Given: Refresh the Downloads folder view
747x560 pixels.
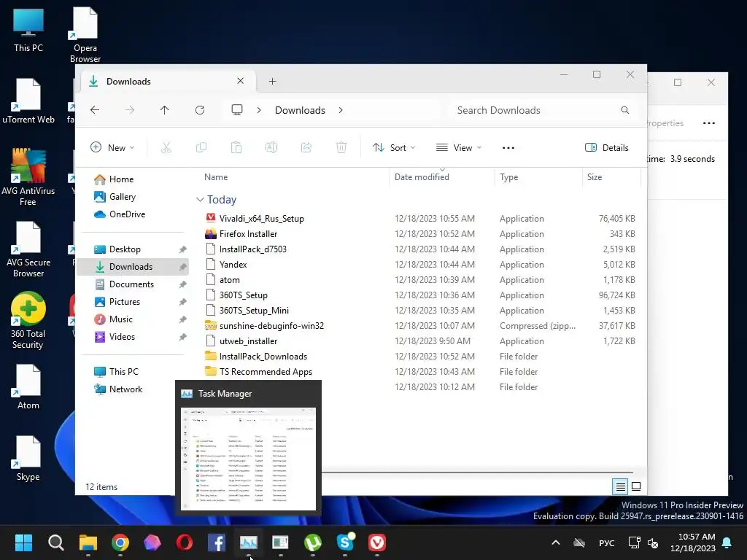Looking at the screenshot, I should 200,110.
